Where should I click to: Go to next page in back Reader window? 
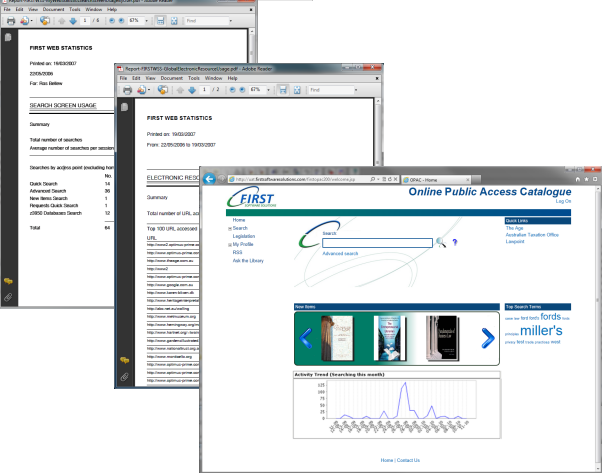click(x=73, y=21)
